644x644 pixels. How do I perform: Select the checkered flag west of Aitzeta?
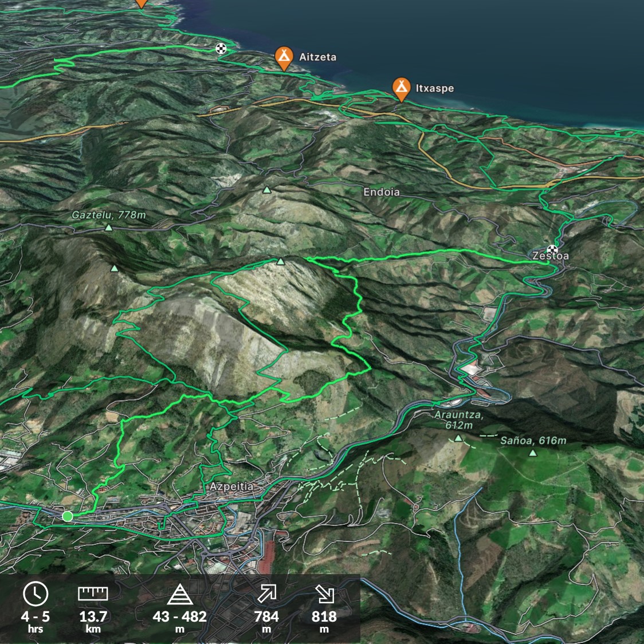click(x=221, y=49)
